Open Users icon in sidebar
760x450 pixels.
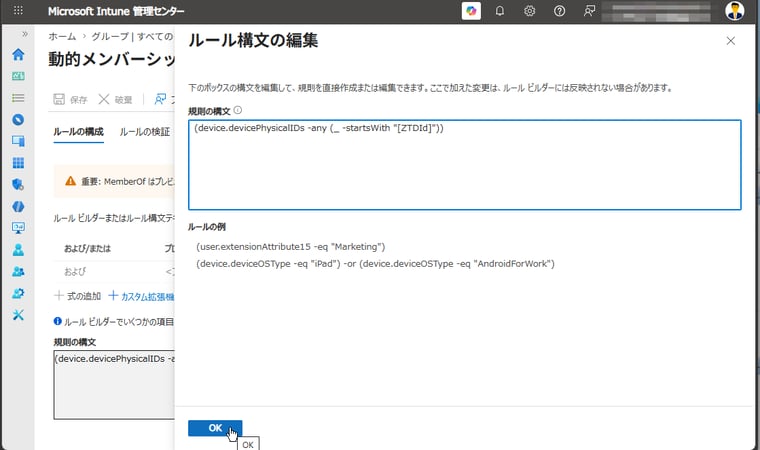18,250
